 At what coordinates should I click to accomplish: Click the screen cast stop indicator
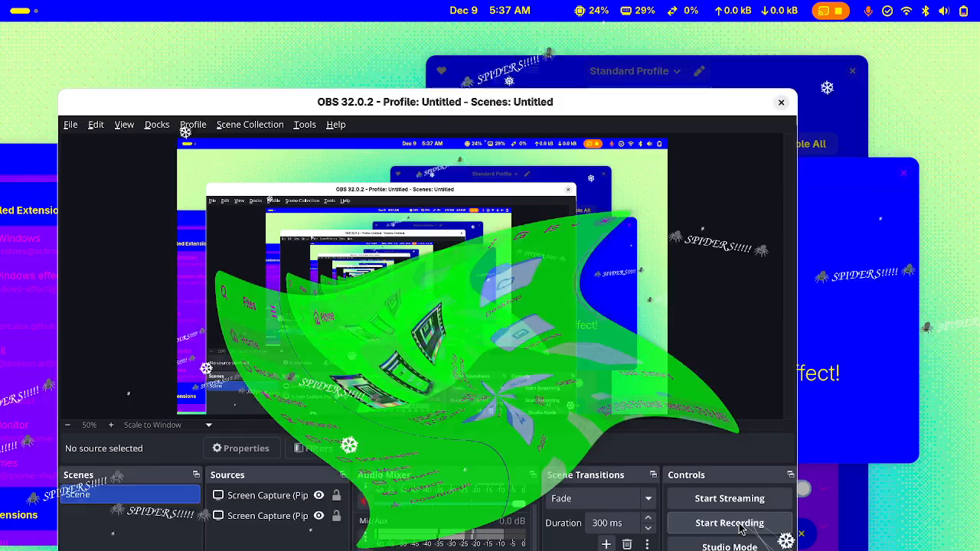tap(831, 11)
